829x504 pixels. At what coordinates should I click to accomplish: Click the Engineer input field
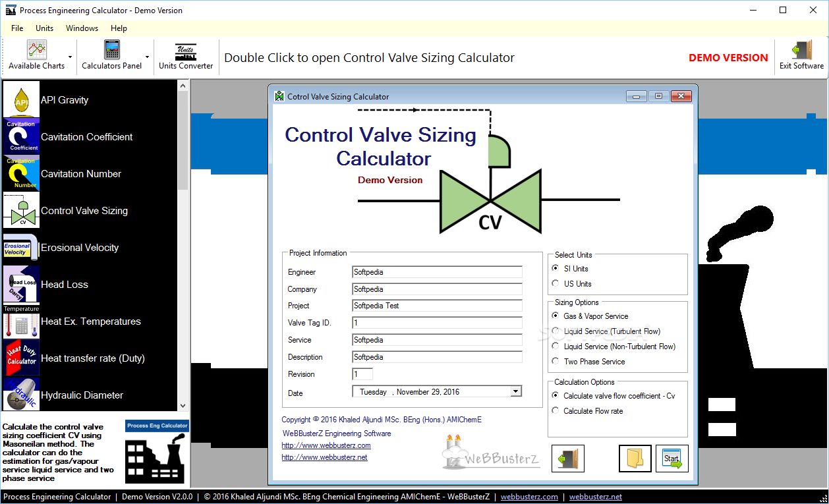tap(437, 272)
